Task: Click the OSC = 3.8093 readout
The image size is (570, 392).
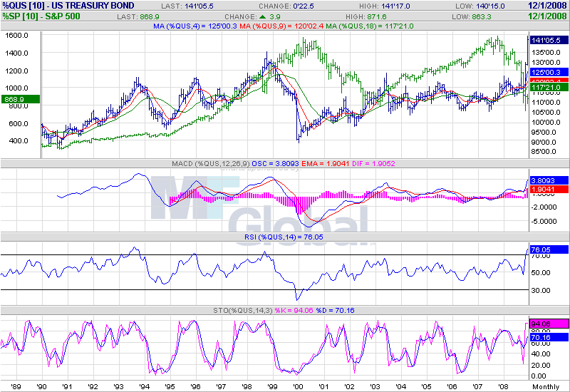Action: 276,164
